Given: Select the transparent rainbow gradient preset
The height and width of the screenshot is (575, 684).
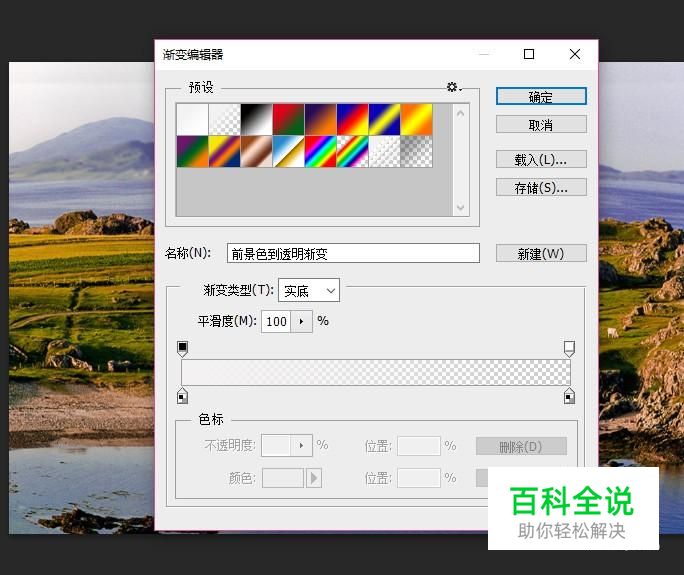Looking at the screenshot, I should [x=352, y=151].
